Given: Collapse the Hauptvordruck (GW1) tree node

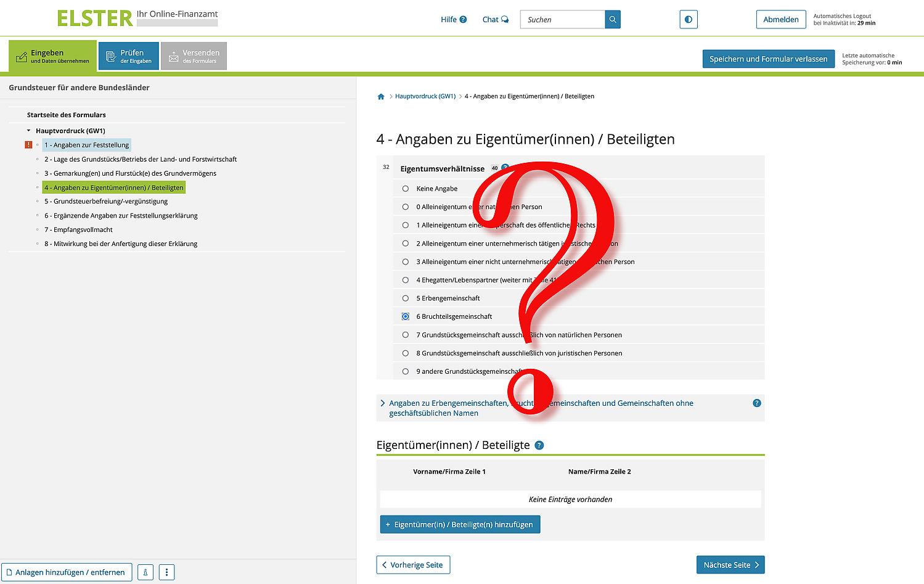Looking at the screenshot, I should (x=29, y=131).
